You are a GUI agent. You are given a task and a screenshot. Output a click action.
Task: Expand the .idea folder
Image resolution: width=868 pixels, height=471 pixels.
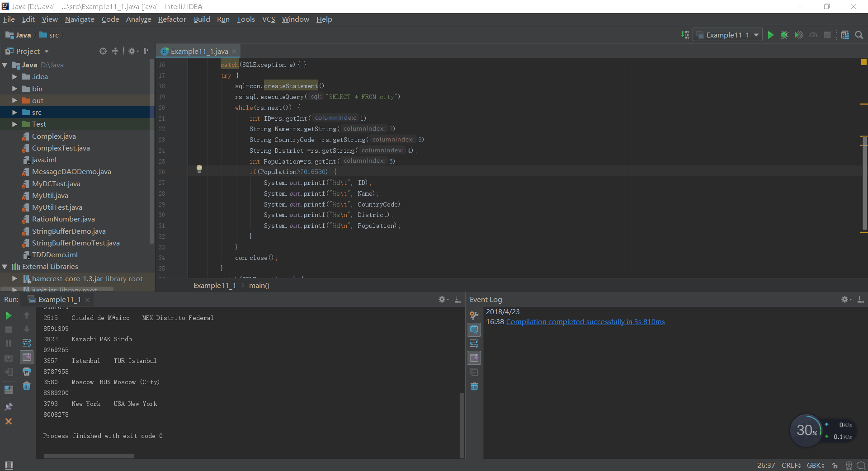[14, 77]
